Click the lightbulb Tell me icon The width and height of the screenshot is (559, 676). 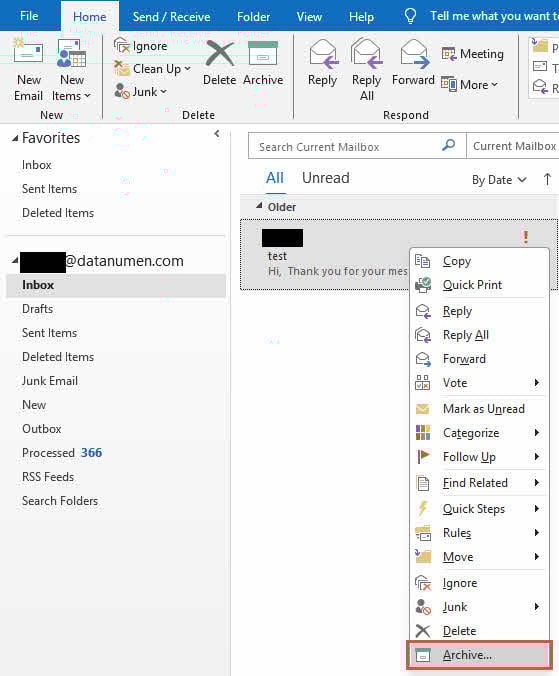pyautogui.click(x=410, y=16)
